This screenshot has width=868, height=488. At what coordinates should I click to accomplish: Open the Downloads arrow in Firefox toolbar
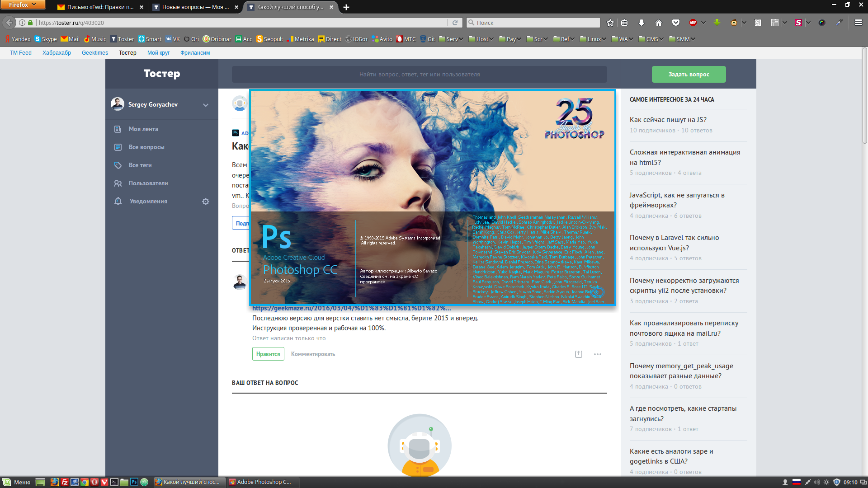[x=642, y=23]
